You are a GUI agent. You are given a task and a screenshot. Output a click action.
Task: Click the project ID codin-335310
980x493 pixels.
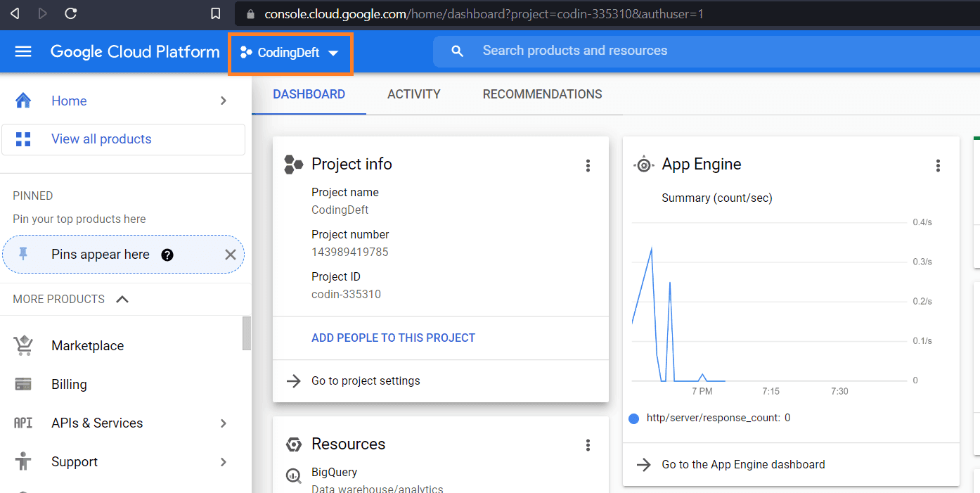pos(347,294)
